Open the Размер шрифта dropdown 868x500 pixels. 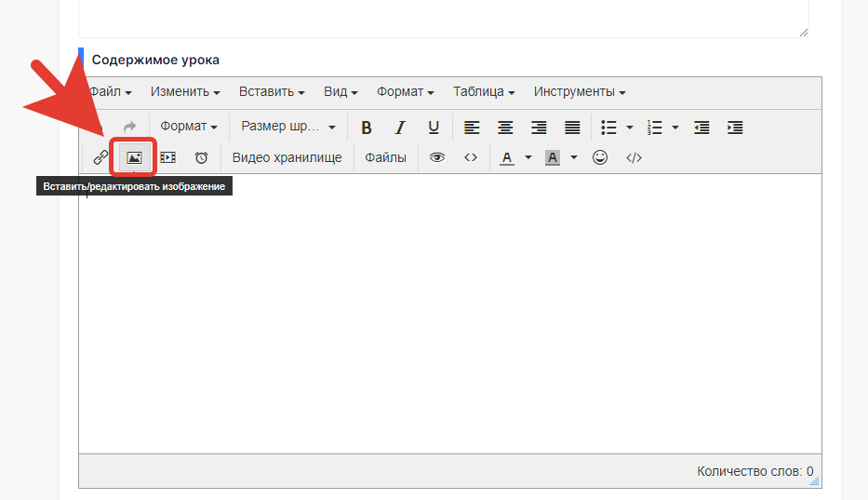[287, 127]
